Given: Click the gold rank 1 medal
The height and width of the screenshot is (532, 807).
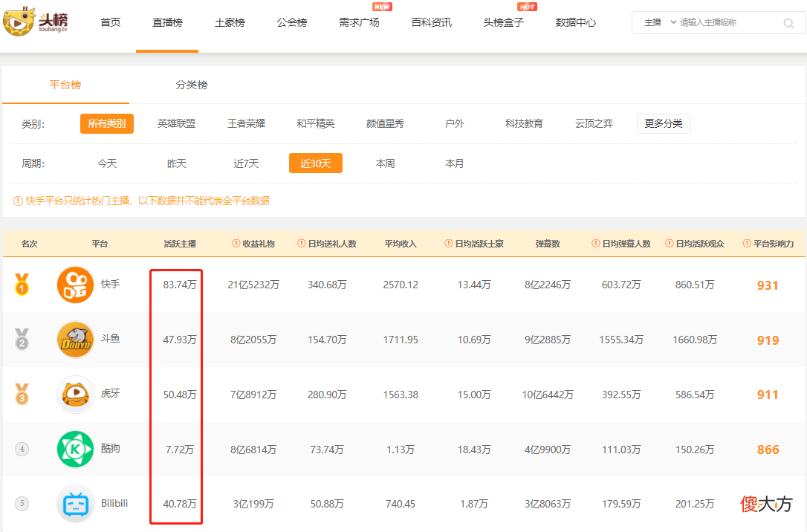Looking at the screenshot, I should (22, 284).
